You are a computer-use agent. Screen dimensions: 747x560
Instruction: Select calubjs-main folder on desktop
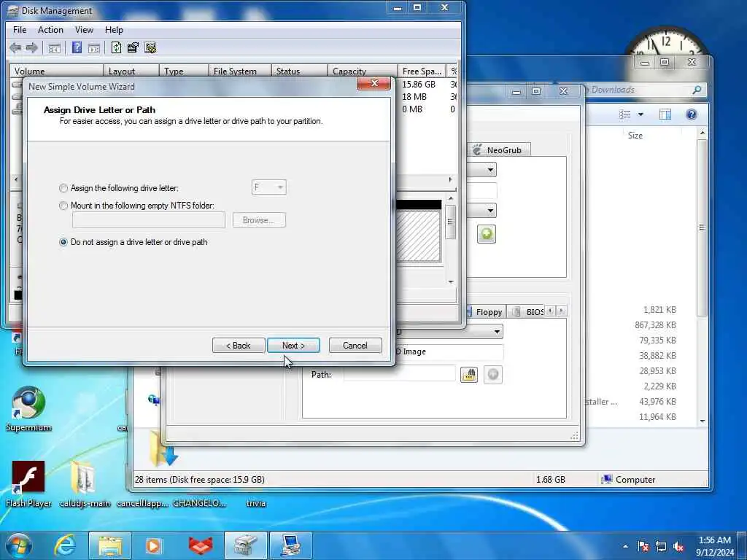[x=85, y=484]
